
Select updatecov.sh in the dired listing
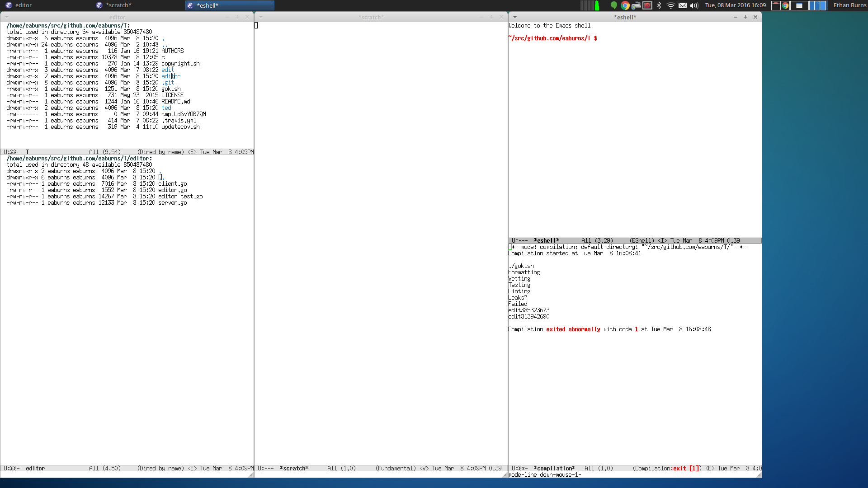point(180,127)
